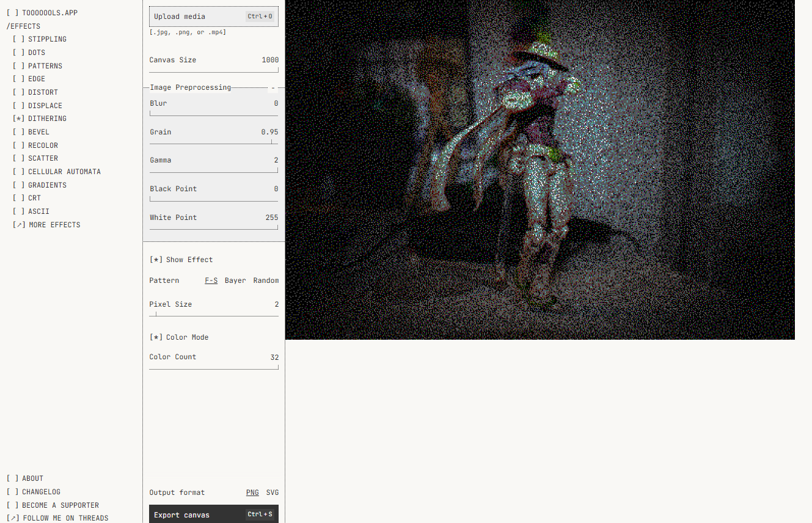Viewport: 812px width, 523px height.
Task: Choose the EDGE effect
Action: point(36,79)
